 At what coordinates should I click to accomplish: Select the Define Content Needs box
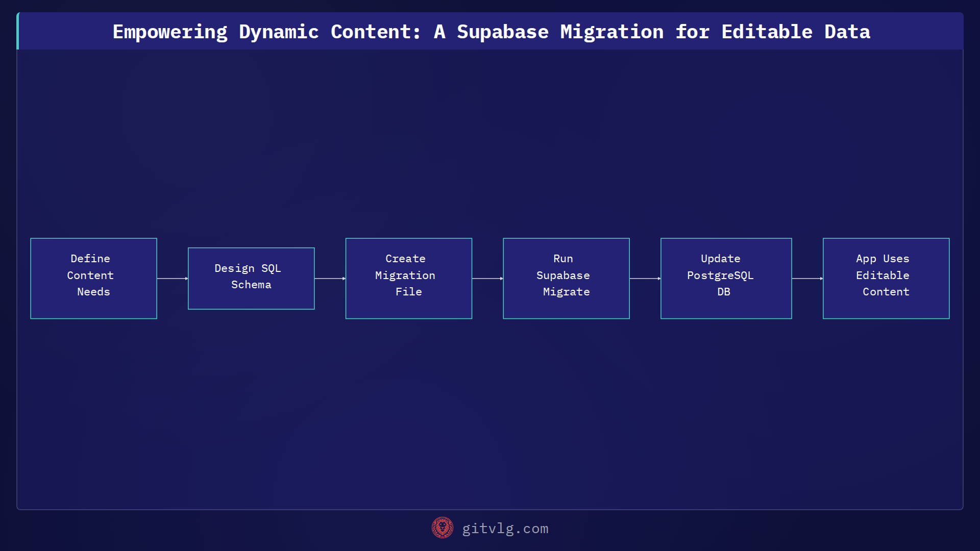point(93,279)
